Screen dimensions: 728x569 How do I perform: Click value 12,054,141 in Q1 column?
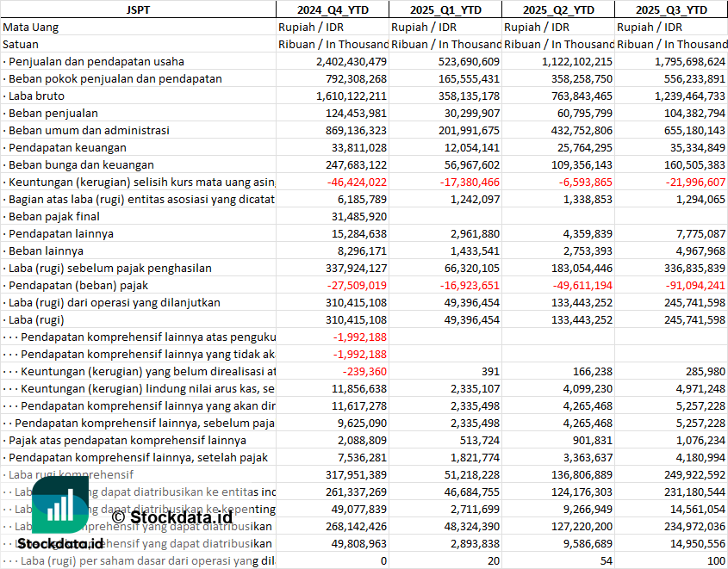(x=472, y=147)
